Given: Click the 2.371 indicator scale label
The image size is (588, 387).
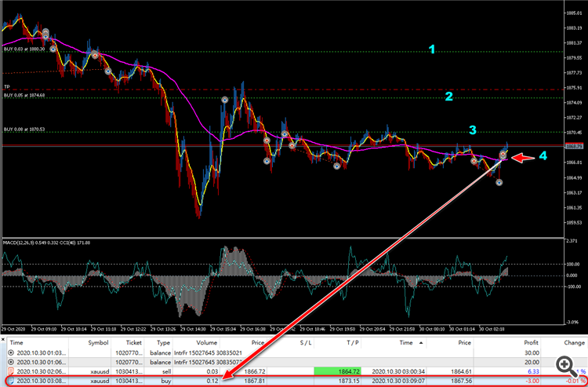Looking at the screenshot, I should pos(572,242).
